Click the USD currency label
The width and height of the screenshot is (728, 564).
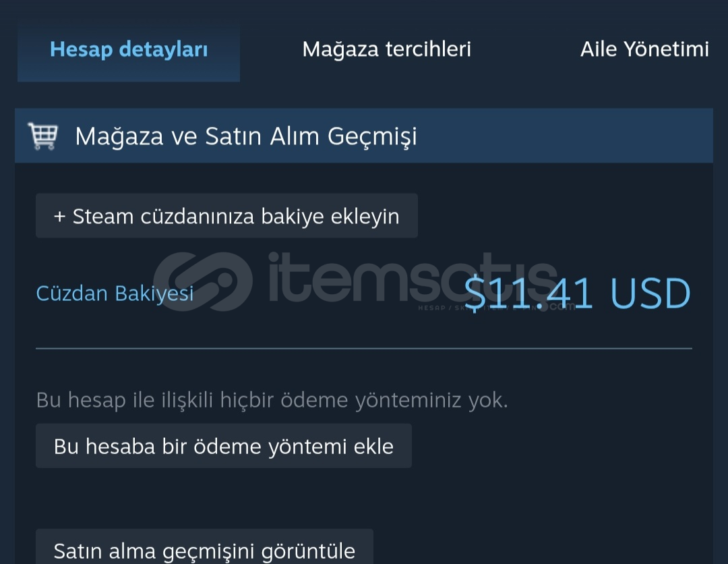pyautogui.click(x=650, y=293)
